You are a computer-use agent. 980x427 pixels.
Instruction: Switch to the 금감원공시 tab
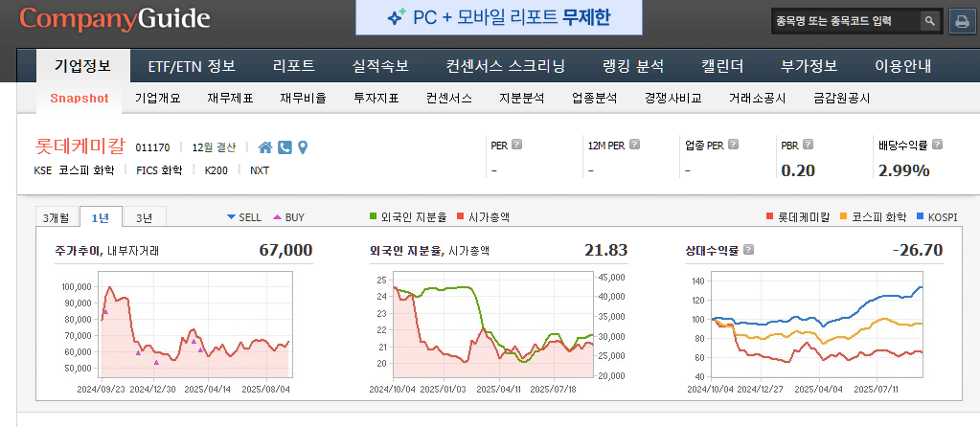click(842, 99)
